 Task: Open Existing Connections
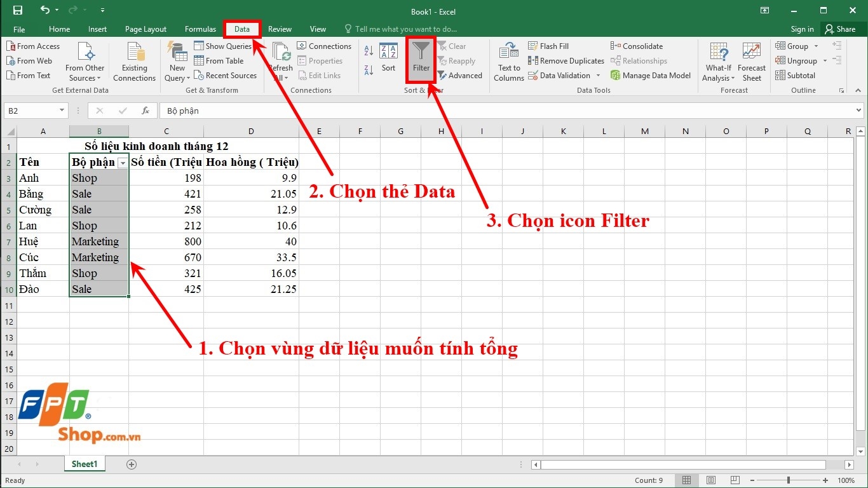134,62
